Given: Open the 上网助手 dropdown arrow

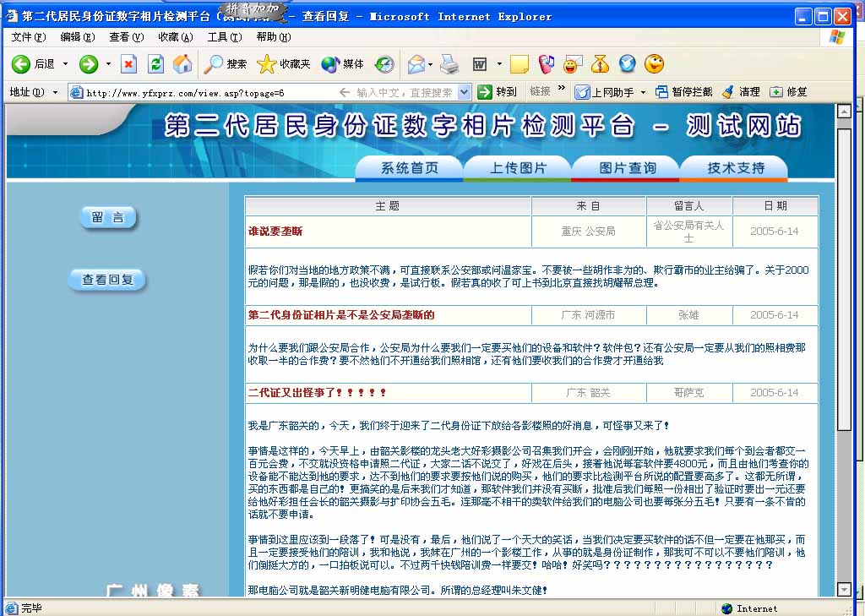Looking at the screenshot, I should tap(643, 92).
